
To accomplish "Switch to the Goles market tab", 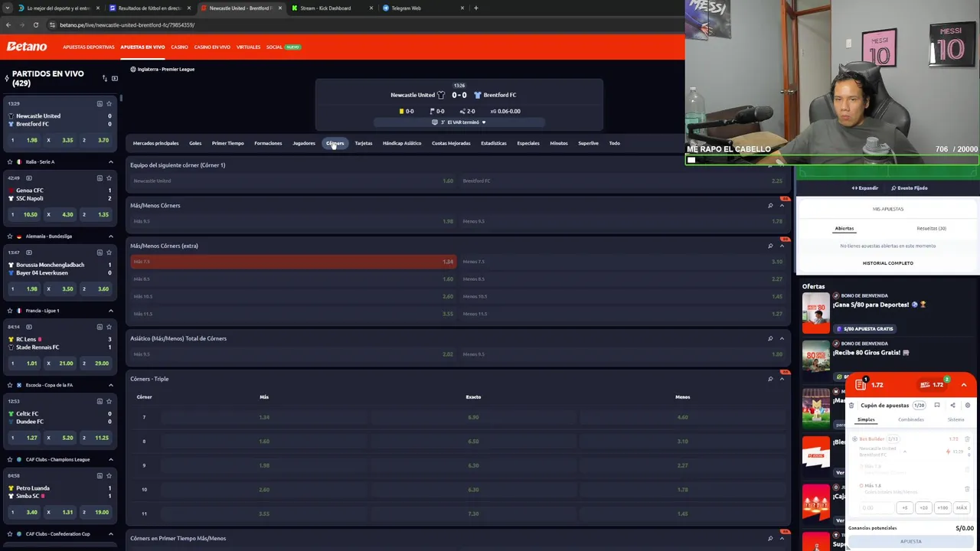I will point(195,143).
